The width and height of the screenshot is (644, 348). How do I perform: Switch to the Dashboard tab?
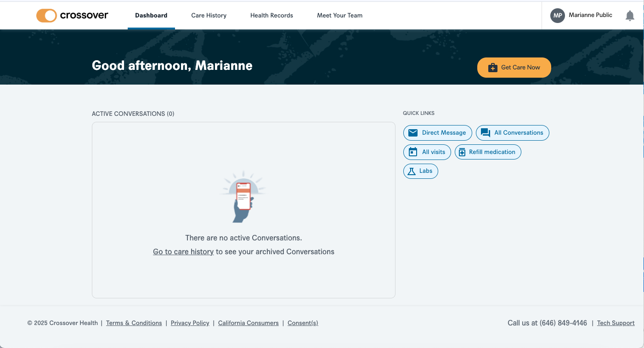pyautogui.click(x=151, y=15)
